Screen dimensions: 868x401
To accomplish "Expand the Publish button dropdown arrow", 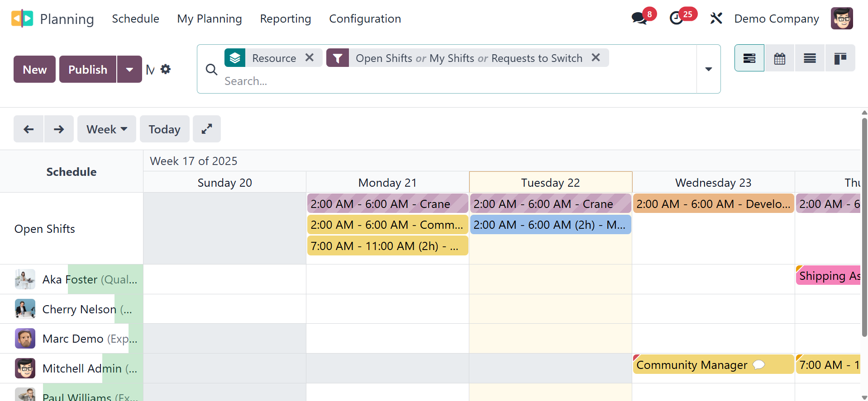I will click(x=129, y=70).
